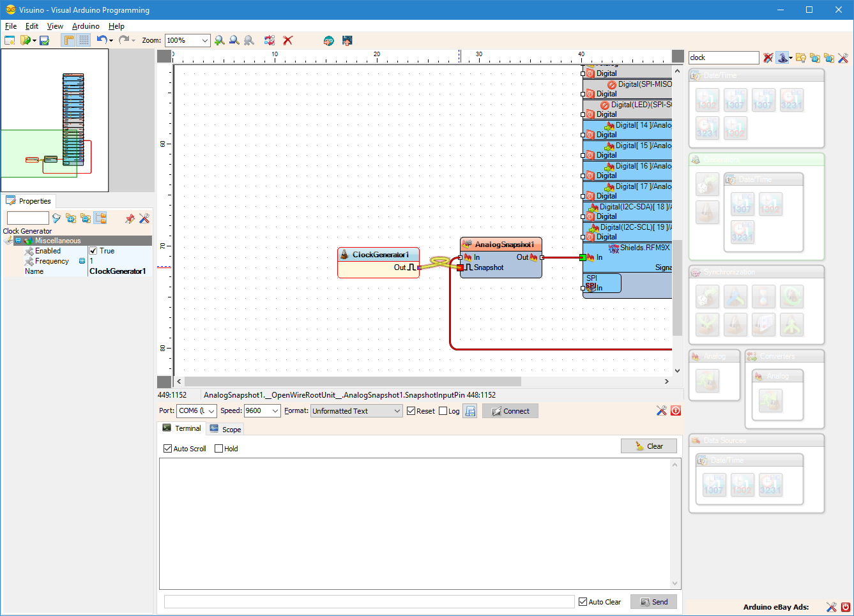The height and width of the screenshot is (616, 854).
Task: Toggle the grid dots toolbar button
Action: [x=84, y=40]
